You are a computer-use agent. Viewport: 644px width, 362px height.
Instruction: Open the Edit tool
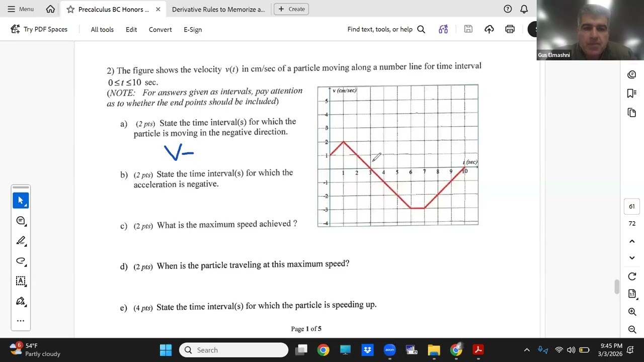coord(131,29)
